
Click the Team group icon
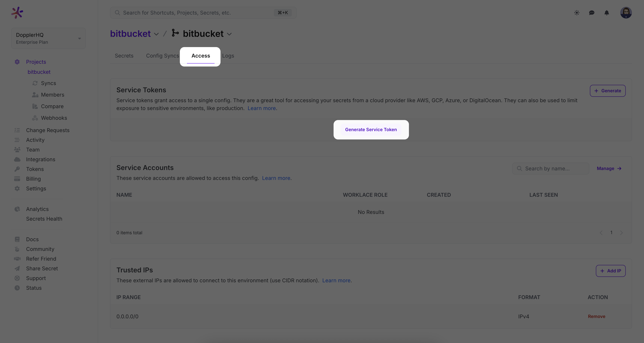click(x=17, y=150)
